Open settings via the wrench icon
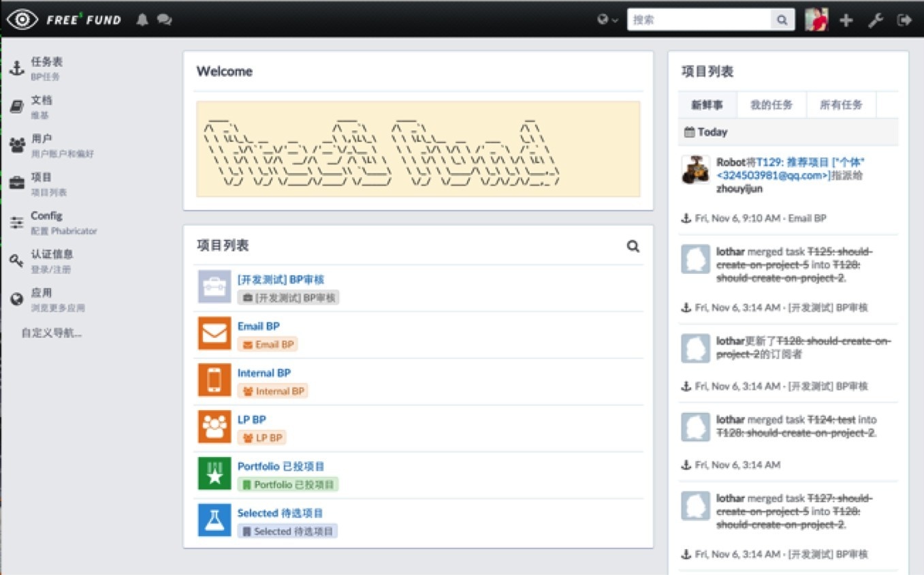The width and height of the screenshot is (924, 575). click(x=876, y=20)
